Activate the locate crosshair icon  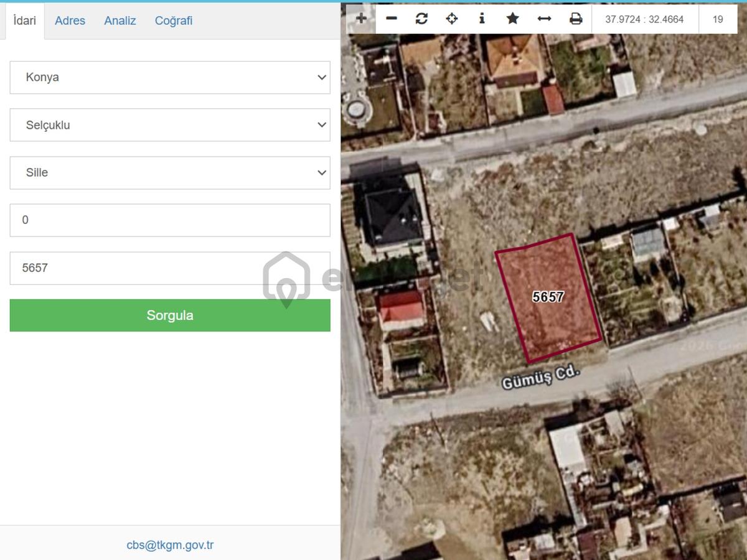(x=452, y=19)
